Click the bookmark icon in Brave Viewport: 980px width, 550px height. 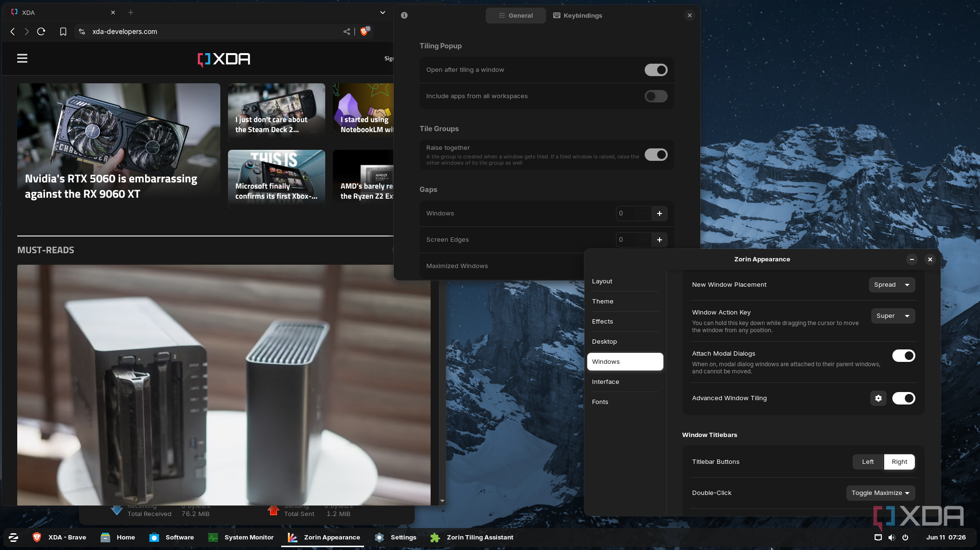click(x=63, y=32)
